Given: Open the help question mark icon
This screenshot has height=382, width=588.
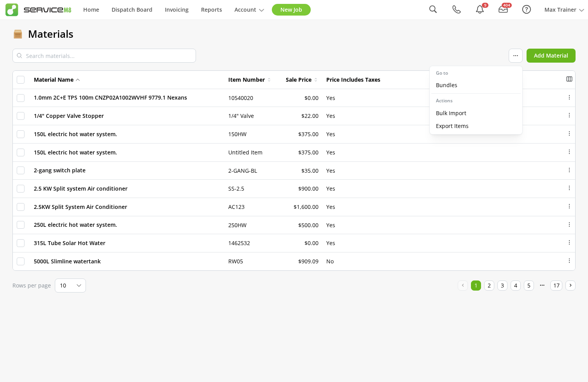Looking at the screenshot, I should pos(527,9).
